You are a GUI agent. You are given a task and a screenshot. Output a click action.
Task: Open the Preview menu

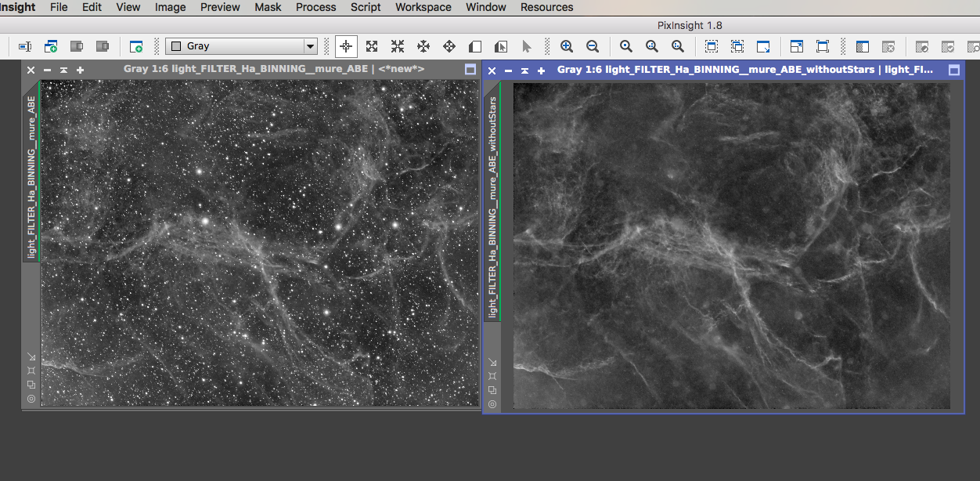(220, 7)
